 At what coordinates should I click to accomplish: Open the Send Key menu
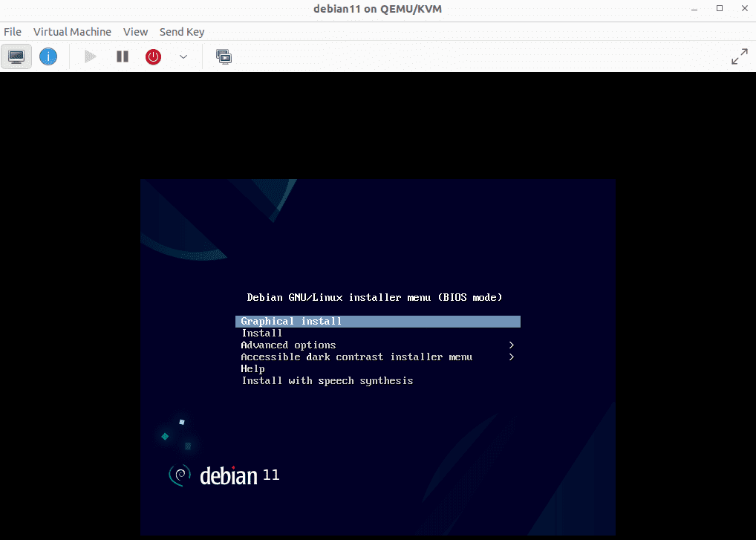[x=182, y=32]
